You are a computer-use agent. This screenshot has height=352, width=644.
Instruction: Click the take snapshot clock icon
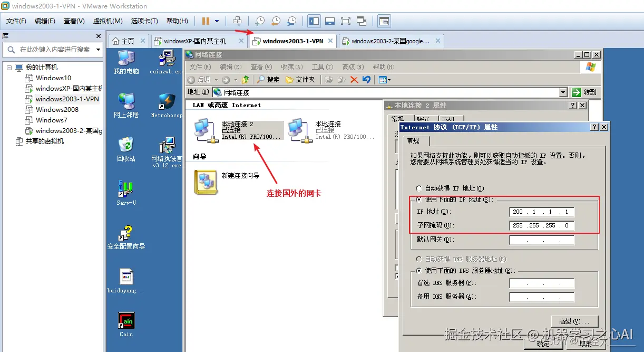[260, 21]
